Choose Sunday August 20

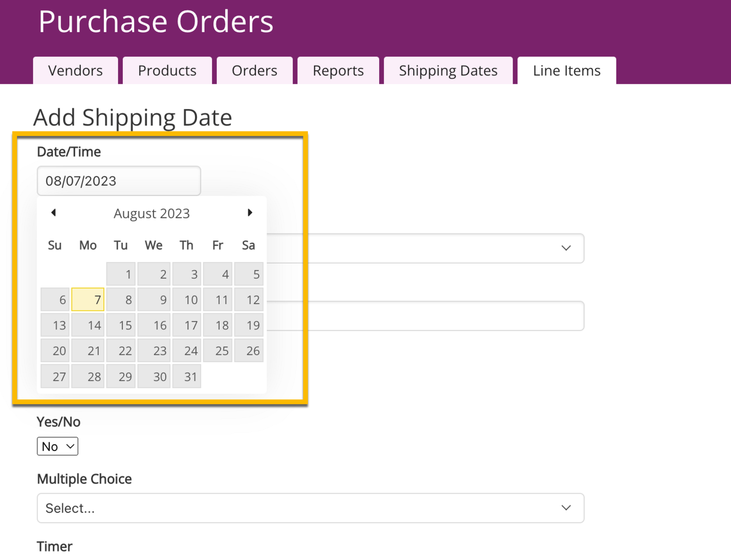(55, 350)
